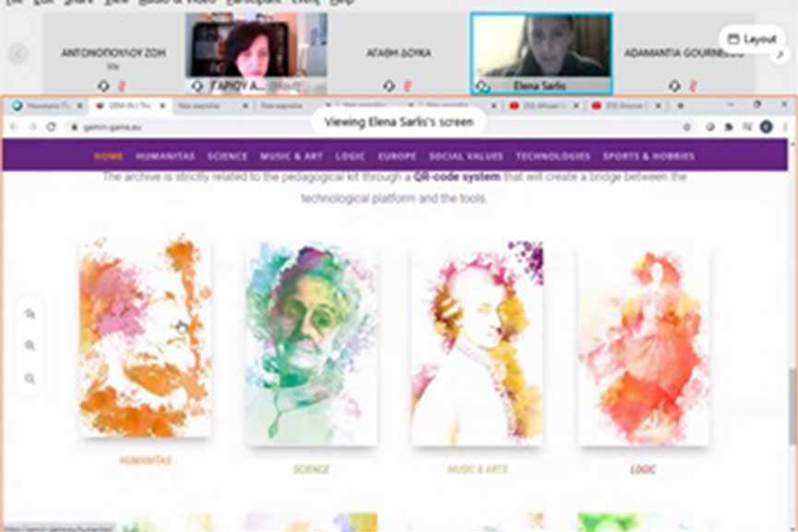Click the red muted mic under ΑΝΤΩΝΟΠΟΥΛΟΥ ΖΩΗ
Screen dimensions: 798x532
coord(122,87)
